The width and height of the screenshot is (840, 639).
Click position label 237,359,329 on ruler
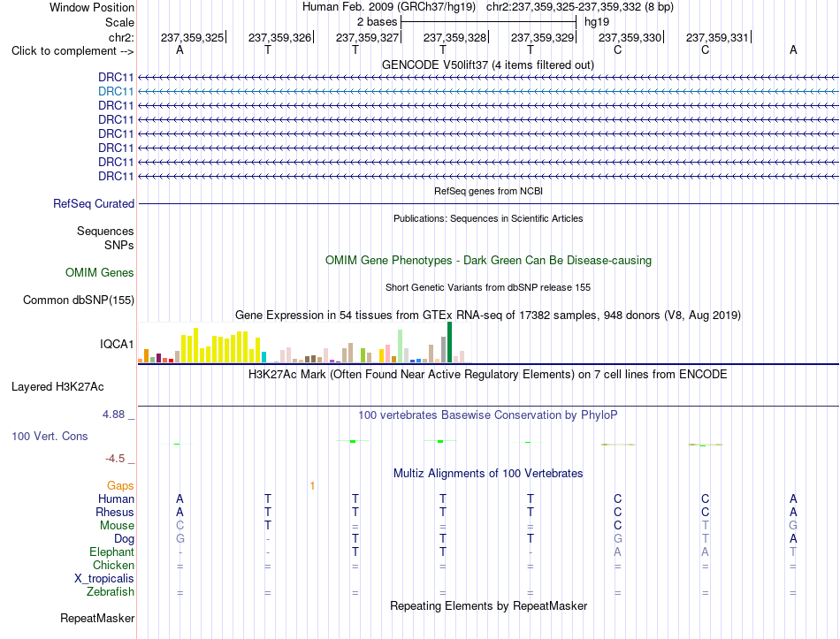click(542, 37)
